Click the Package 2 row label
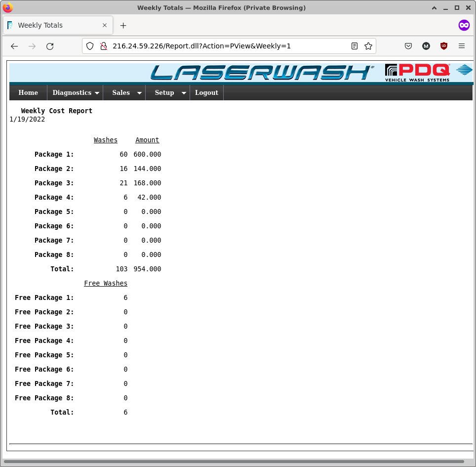 (x=54, y=169)
